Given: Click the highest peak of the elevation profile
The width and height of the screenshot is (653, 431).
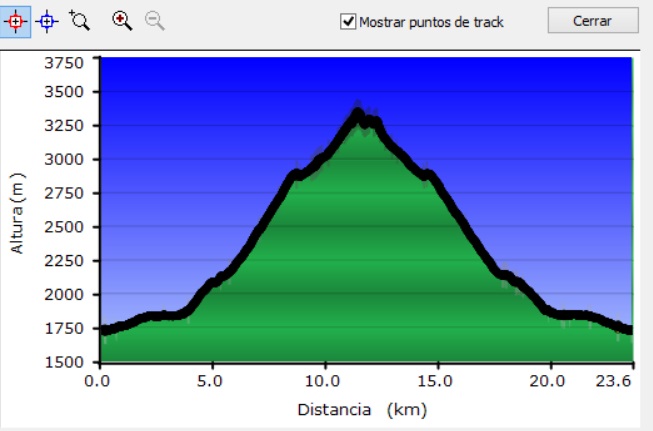Looking at the screenshot, I should coord(358,113).
